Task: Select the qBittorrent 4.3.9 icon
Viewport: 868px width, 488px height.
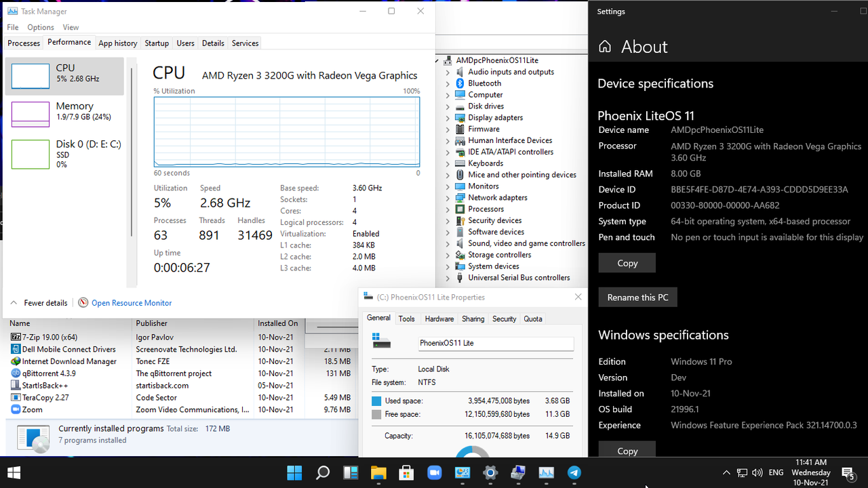Action: click(x=16, y=373)
